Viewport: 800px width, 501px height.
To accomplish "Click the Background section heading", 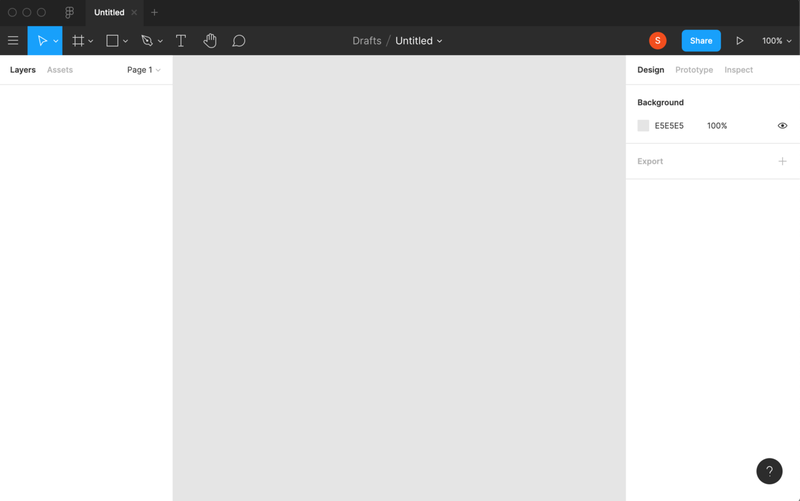I will point(660,103).
